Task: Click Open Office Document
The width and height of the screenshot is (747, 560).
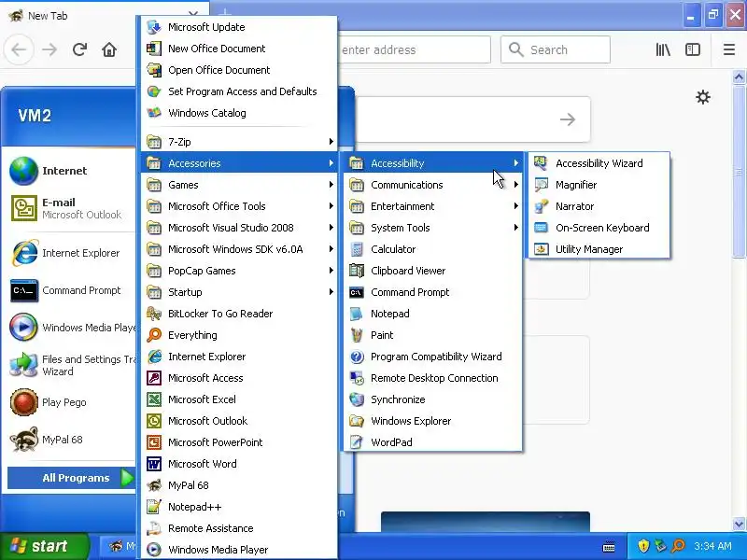Action: point(239,70)
